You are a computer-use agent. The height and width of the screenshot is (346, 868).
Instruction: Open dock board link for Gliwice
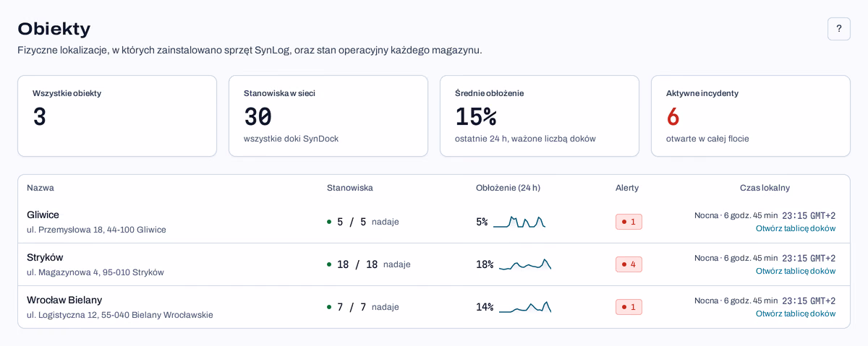click(x=796, y=228)
